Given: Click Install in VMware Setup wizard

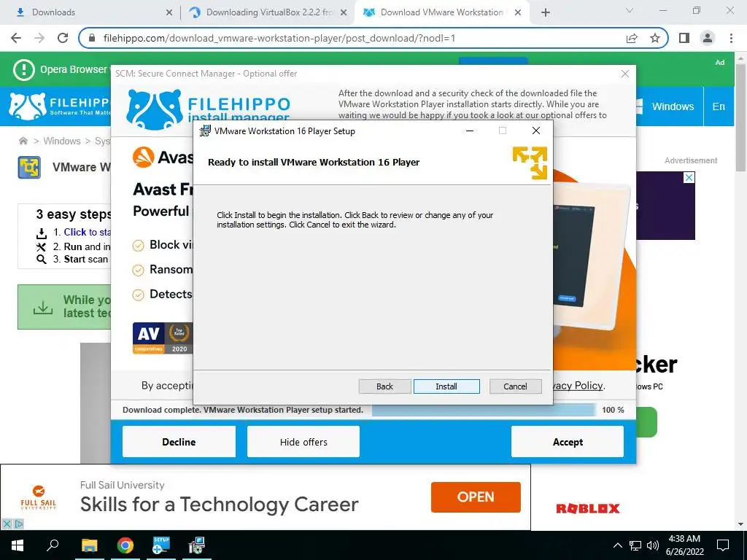Looking at the screenshot, I should pos(446,386).
